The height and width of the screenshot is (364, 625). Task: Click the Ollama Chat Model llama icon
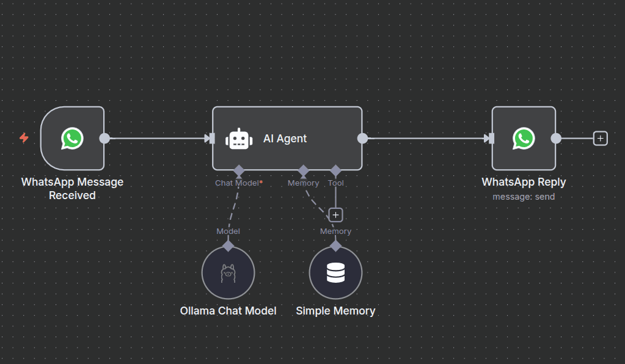228,273
